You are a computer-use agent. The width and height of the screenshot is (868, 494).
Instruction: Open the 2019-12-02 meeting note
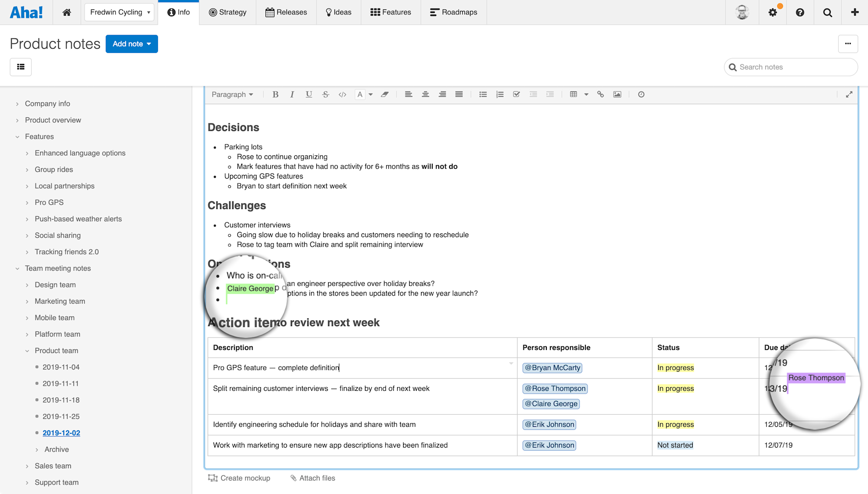tap(61, 432)
